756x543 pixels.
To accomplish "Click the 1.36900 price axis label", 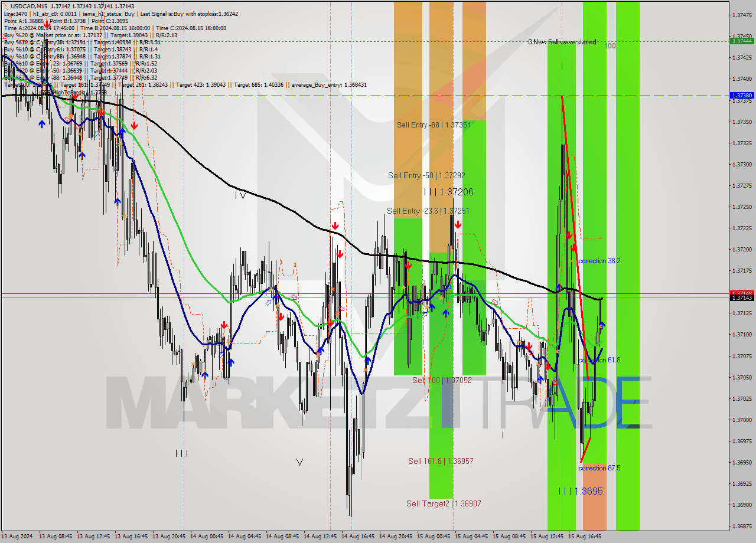I will [742, 505].
